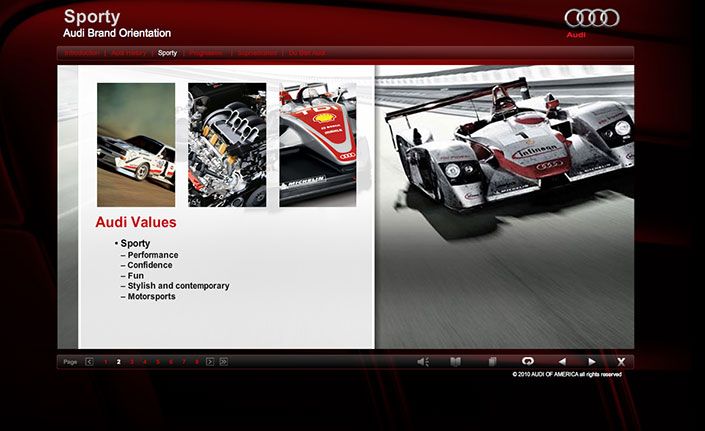The height and width of the screenshot is (431, 705).
Task: Click the large Infineon race car photo
Action: [505, 207]
